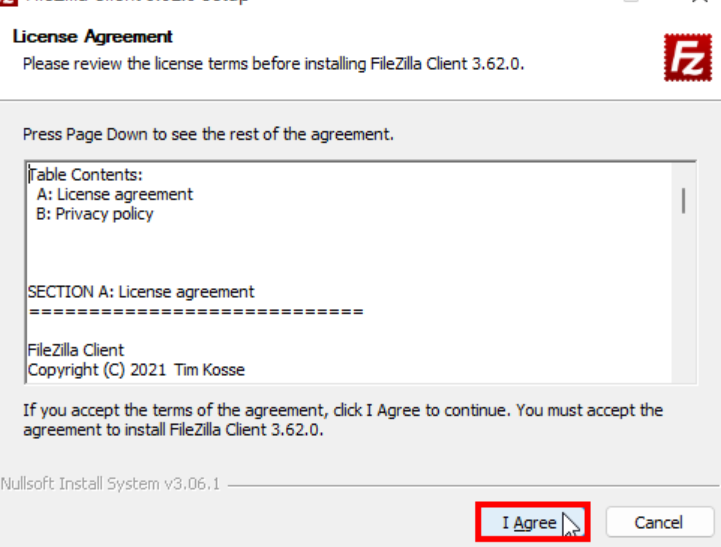Click 'SECTION A: License agreement' heading text
Screen dimensions: 721x547
click(141, 292)
